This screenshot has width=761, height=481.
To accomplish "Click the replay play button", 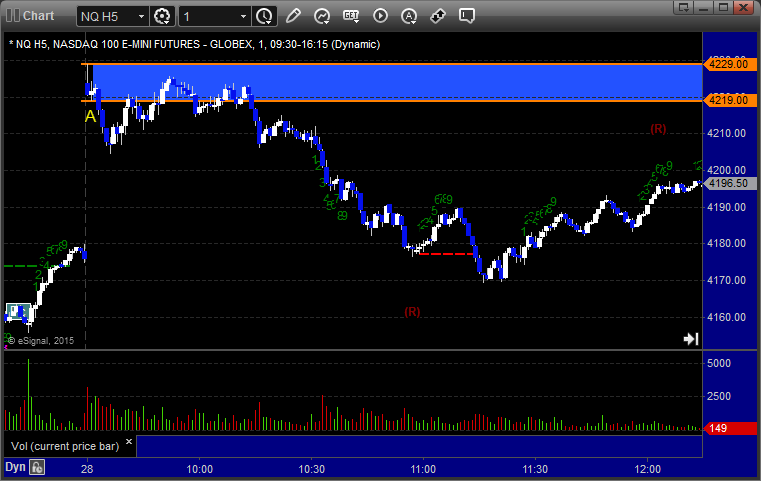I will point(380,16).
